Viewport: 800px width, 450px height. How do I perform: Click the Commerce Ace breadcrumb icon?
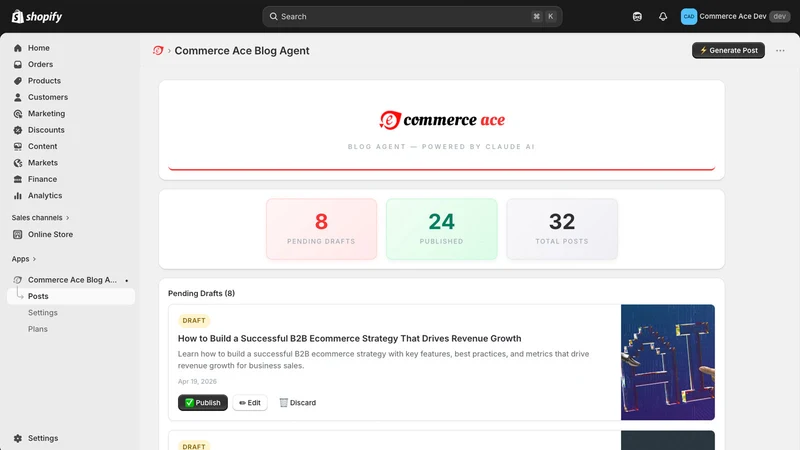[x=158, y=51]
